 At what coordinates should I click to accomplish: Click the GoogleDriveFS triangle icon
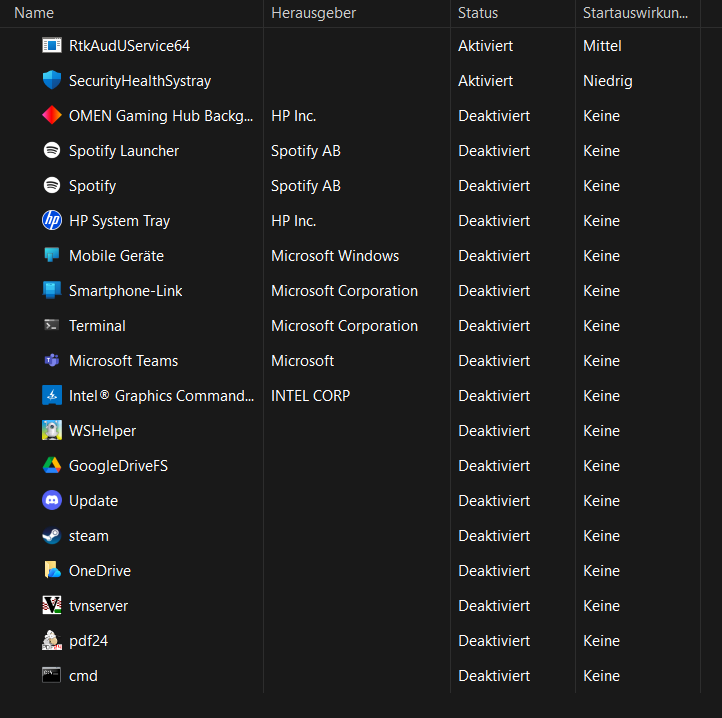click(52, 465)
